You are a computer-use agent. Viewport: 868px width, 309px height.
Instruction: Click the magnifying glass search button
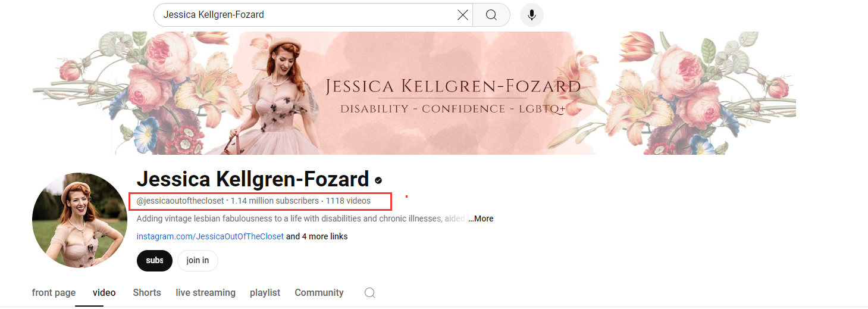point(491,15)
